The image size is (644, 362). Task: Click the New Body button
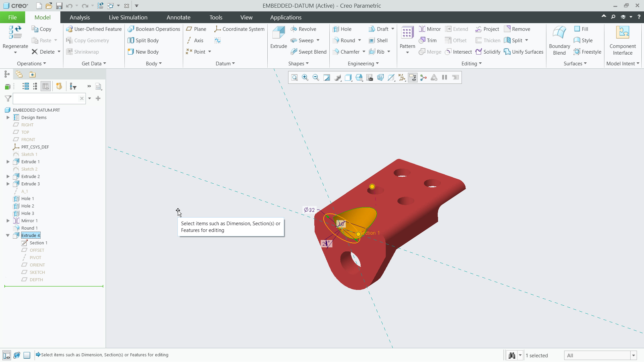tap(143, 52)
